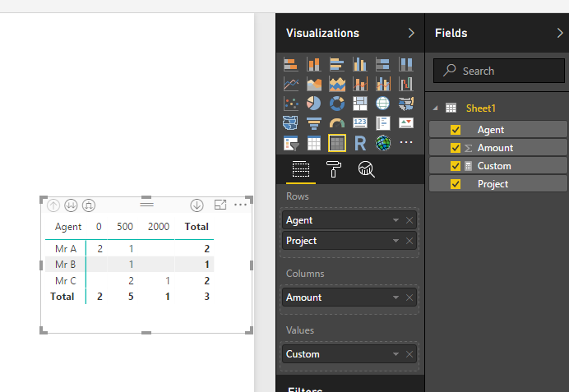Select the line and clustered column chart
Screen dimensions: 569x392
383,84
